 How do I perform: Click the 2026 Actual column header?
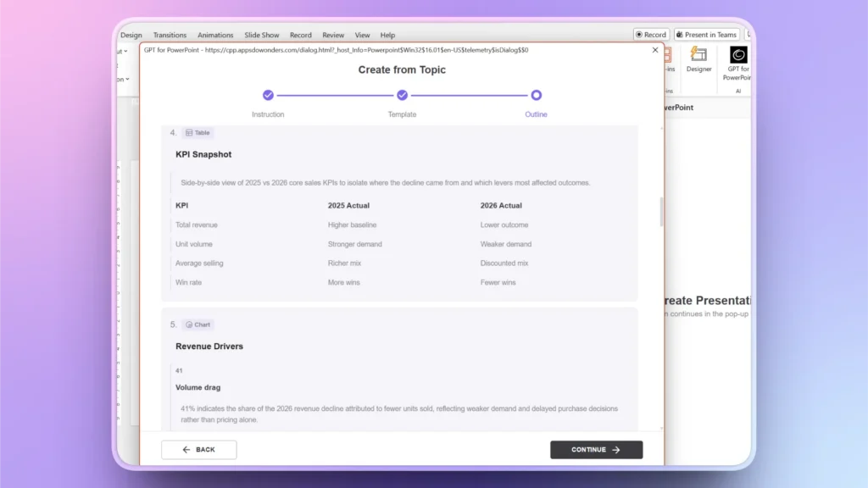click(501, 205)
